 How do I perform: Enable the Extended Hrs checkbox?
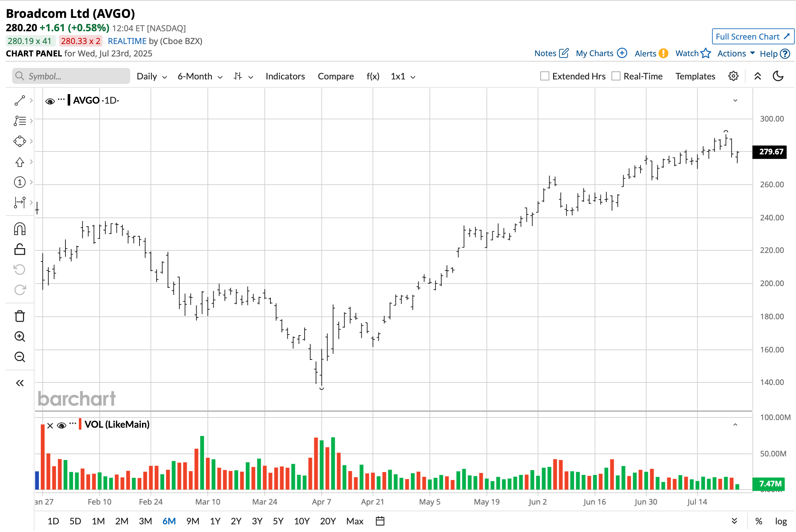544,76
